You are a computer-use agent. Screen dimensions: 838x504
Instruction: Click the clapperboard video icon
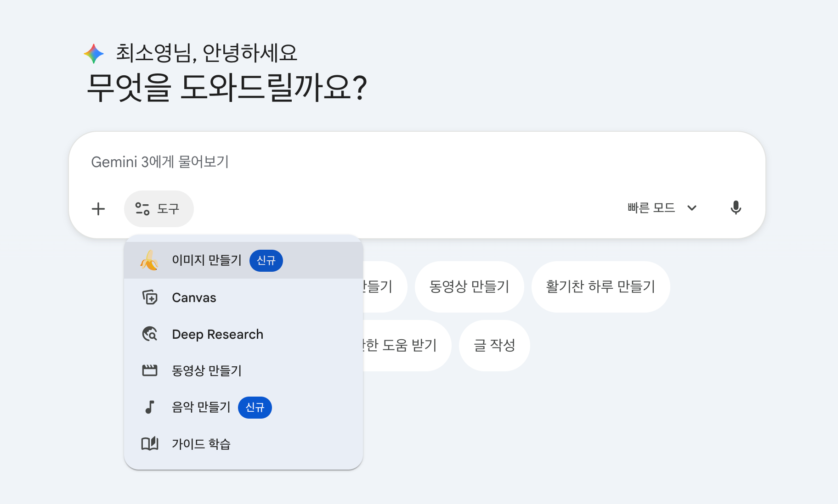click(x=150, y=370)
